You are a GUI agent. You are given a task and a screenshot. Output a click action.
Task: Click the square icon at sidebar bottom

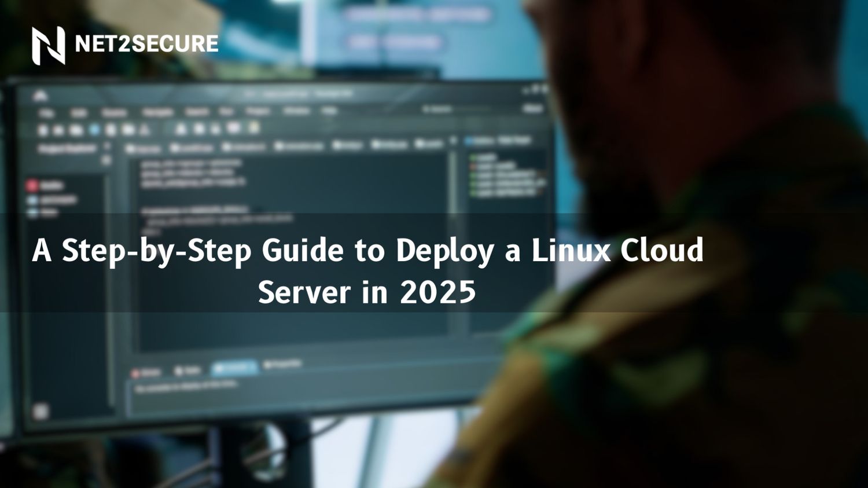pos(40,412)
